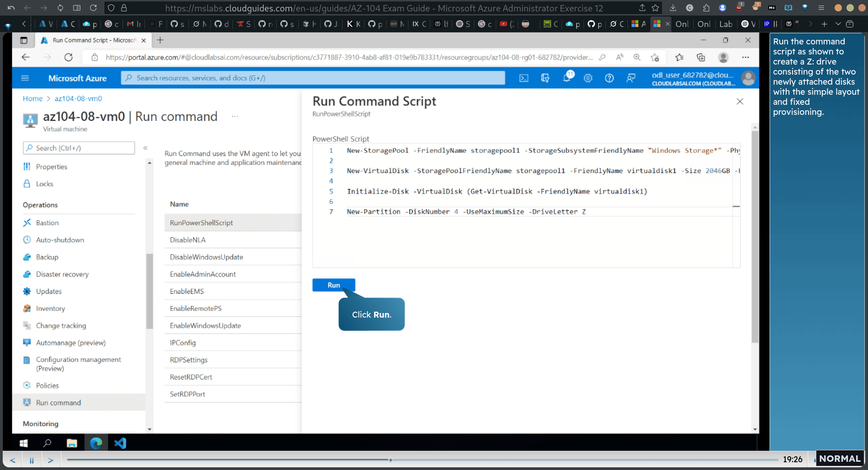Click the guide progress slider handle
Image resolution: width=868 pixels, height=470 pixels.
coord(390,459)
